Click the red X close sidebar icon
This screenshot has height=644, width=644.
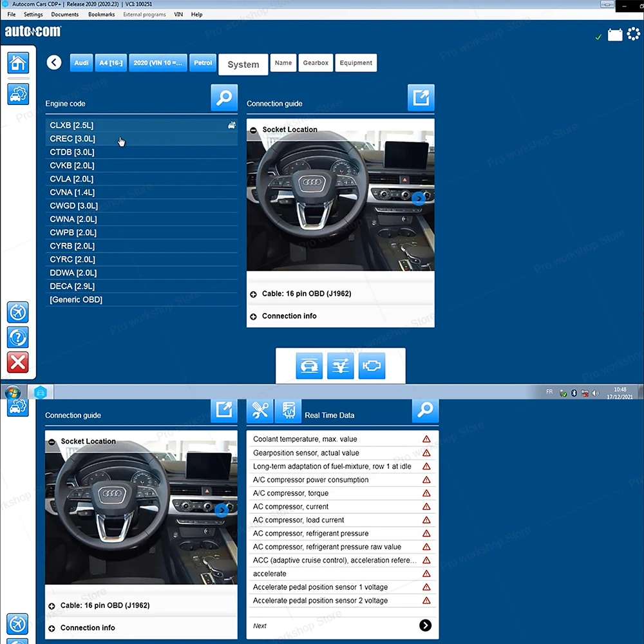click(18, 363)
